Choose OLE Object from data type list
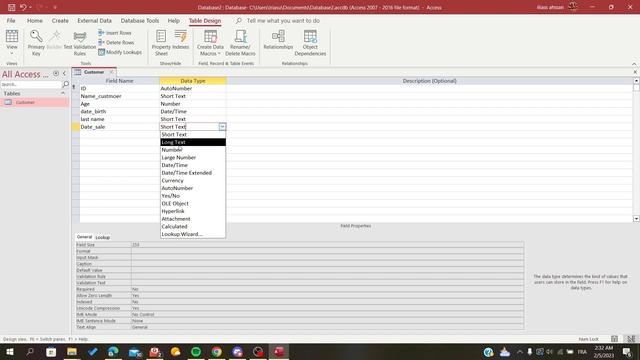This screenshot has height=360, width=640. tap(193, 203)
